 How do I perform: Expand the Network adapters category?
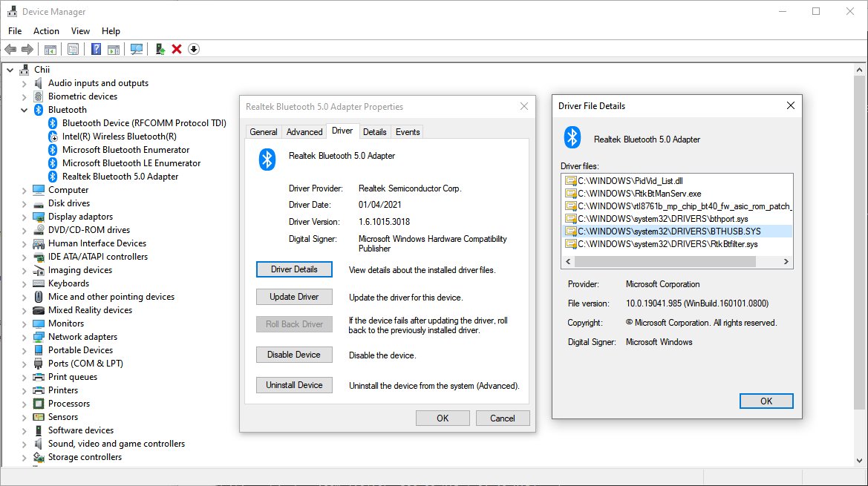(x=23, y=336)
